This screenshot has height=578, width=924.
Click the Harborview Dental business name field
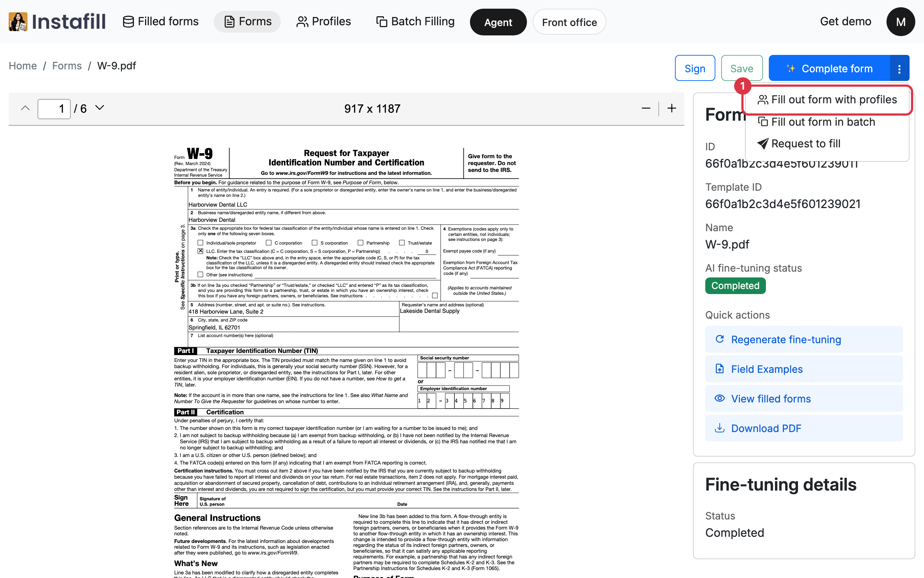click(x=353, y=220)
